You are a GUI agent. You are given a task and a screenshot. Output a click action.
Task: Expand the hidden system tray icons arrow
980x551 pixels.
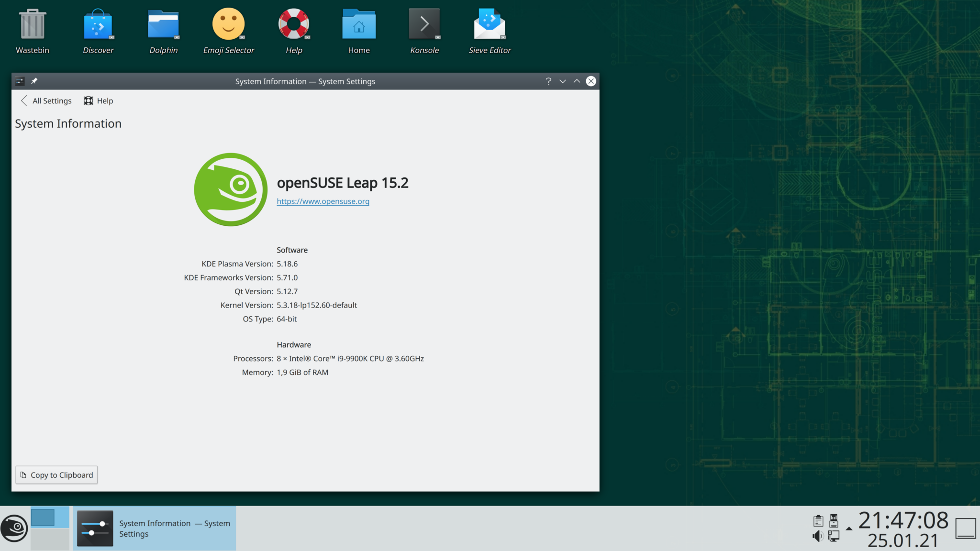[x=849, y=529]
